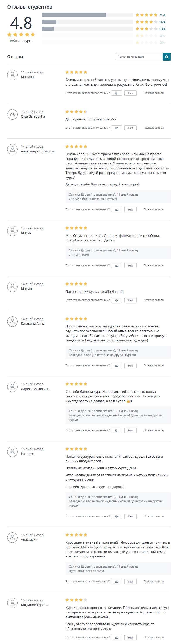This screenshot has width=174, height=644.
Task: Filter reviews by the 16% four-star bar
Action: (87, 22)
